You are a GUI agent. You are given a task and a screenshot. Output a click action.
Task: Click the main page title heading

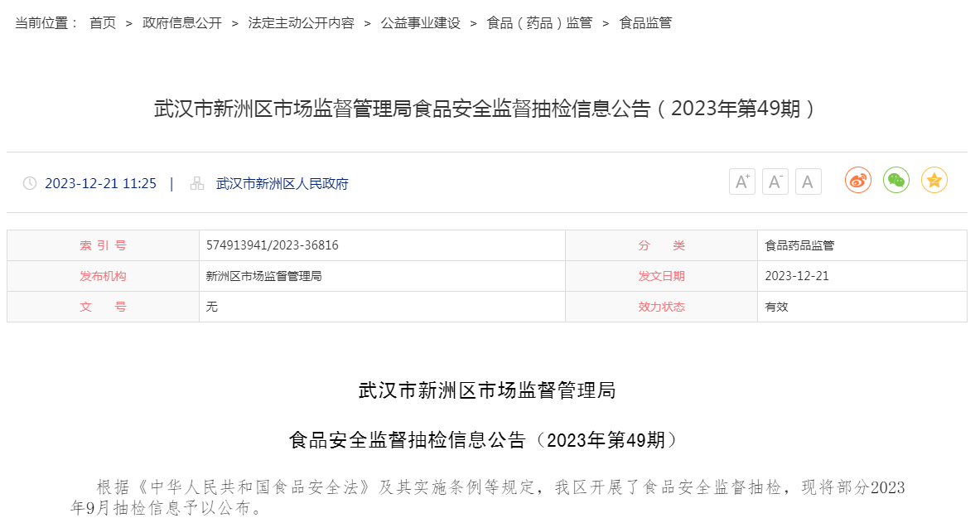pos(485,109)
